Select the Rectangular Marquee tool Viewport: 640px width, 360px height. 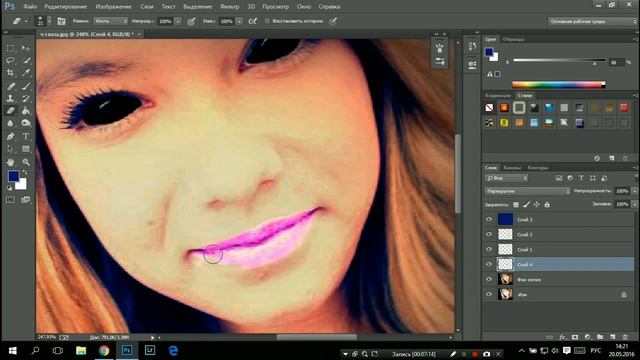[11, 48]
